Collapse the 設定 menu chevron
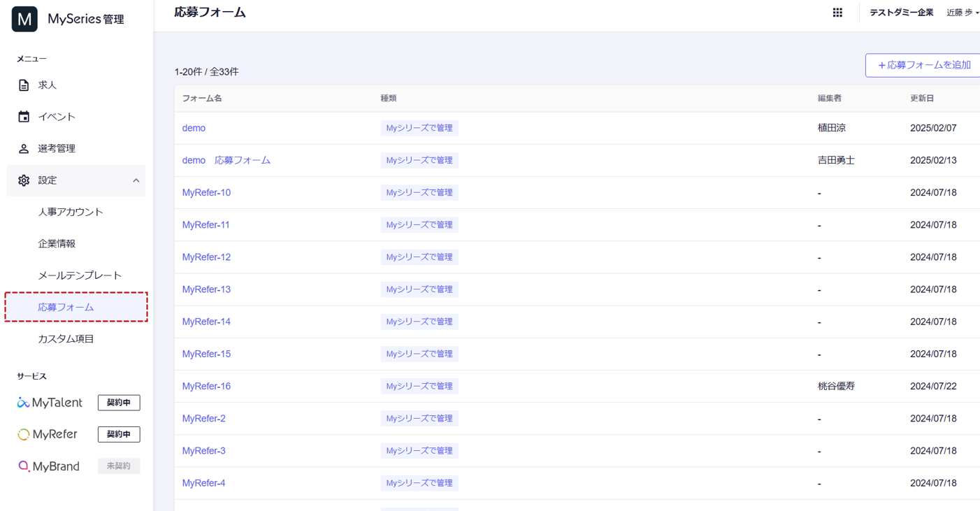This screenshot has height=511, width=980. tap(136, 180)
